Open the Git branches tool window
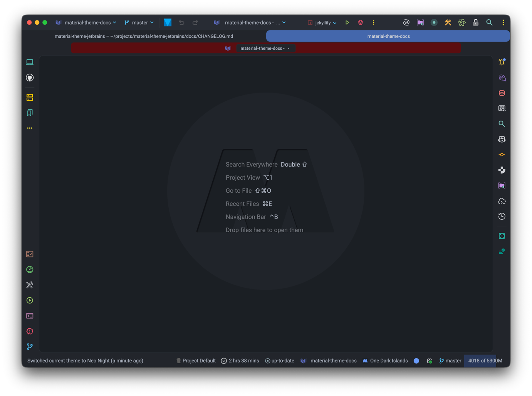532x396 pixels. [30, 347]
